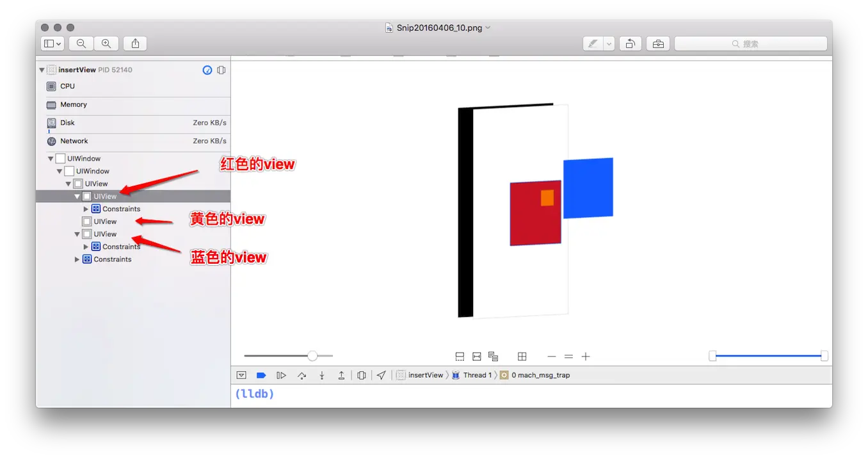Open the Thread 1 breadcrumb item
868x459 pixels.
(472, 375)
